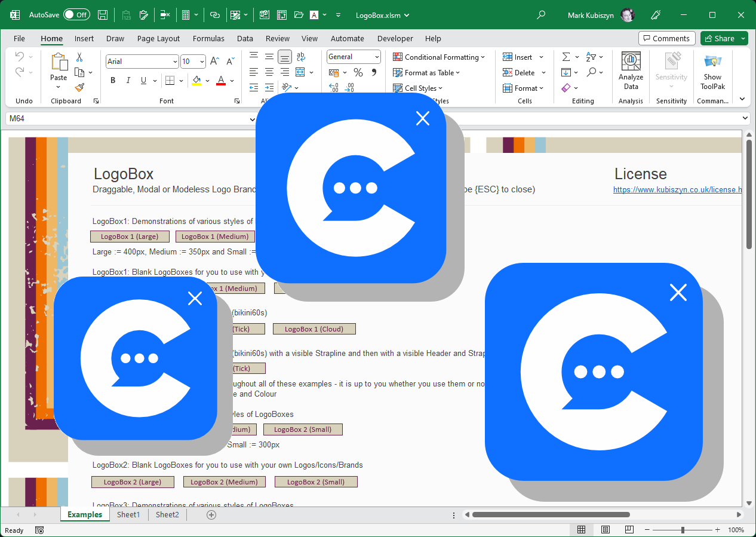Open the Page Layout ribbon tab
Image resolution: width=756 pixels, height=537 pixels.
(x=158, y=38)
